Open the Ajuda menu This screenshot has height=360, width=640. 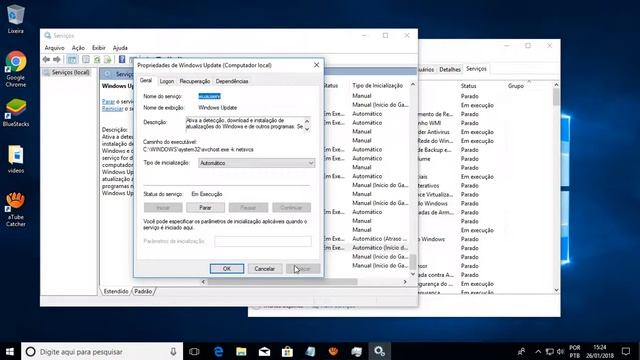(120, 48)
